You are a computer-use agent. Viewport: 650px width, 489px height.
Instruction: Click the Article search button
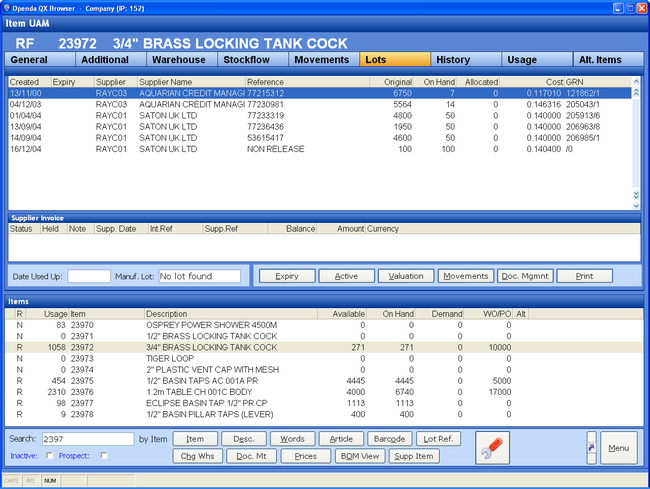pyautogui.click(x=341, y=439)
